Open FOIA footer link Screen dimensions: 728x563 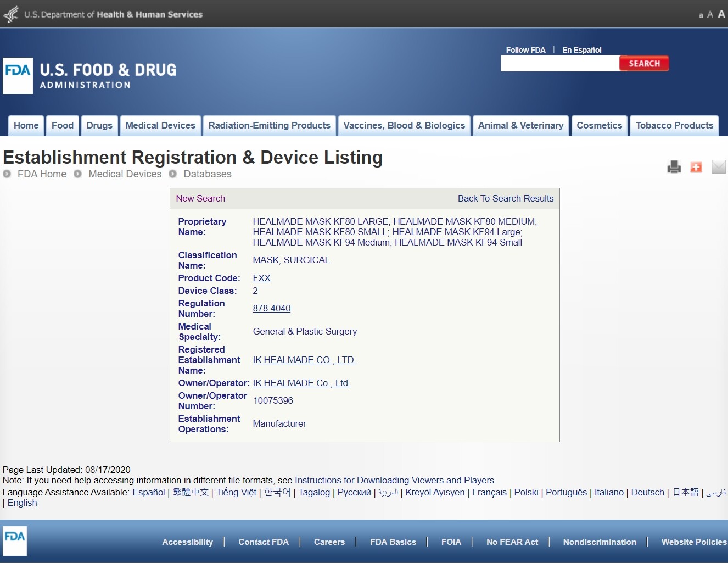coord(451,542)
